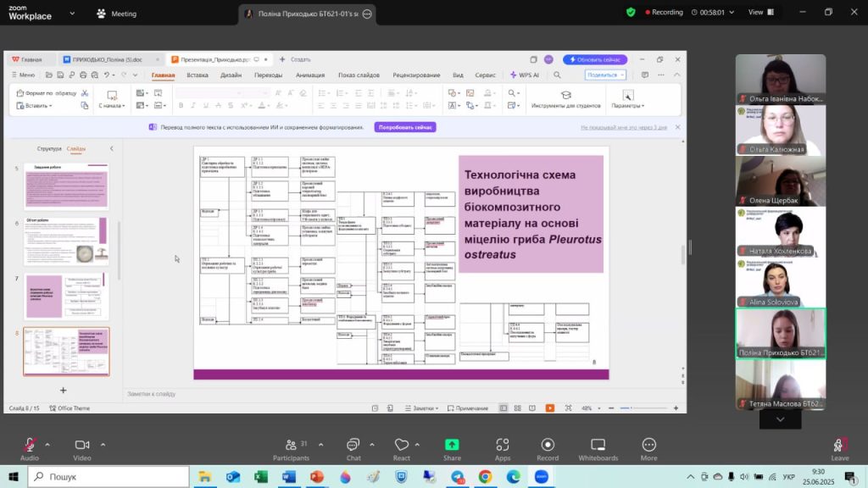The width and height of the screenshot is (868, 488).
Task: Select slide 5 thumbnail
Action: (x=66, y=186)
